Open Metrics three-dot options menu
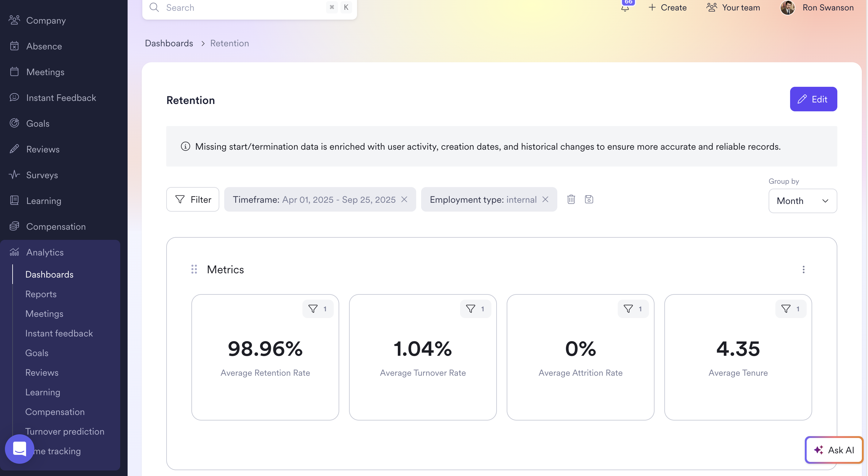 tap(803, 269)
